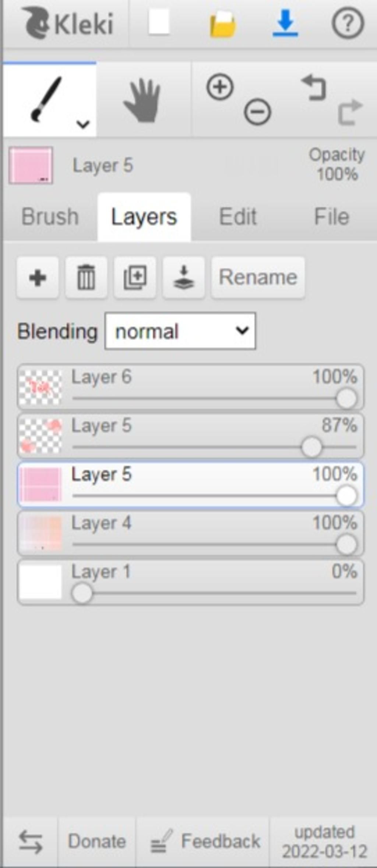Open the Edit tab
This screenshot has height=868, width=377.
pos(238,216)
